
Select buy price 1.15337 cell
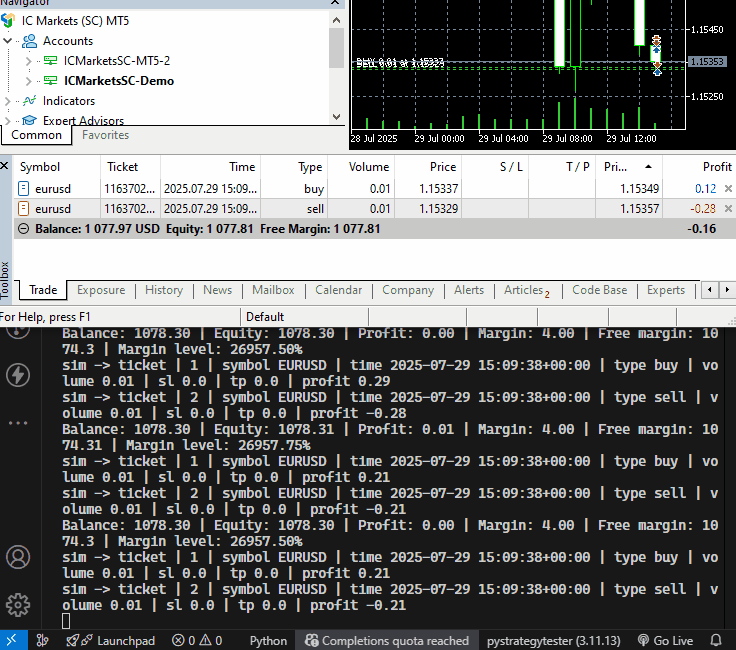pos(438,189)
